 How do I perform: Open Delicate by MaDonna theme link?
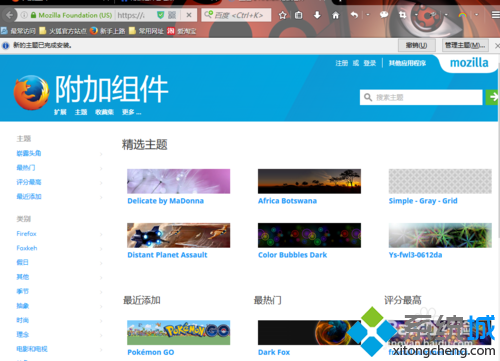pos(166,201)
